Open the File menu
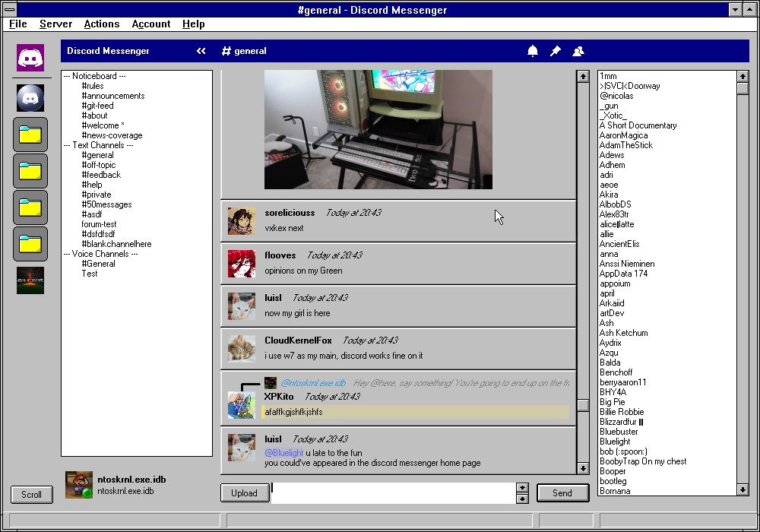 click(18, 24)
